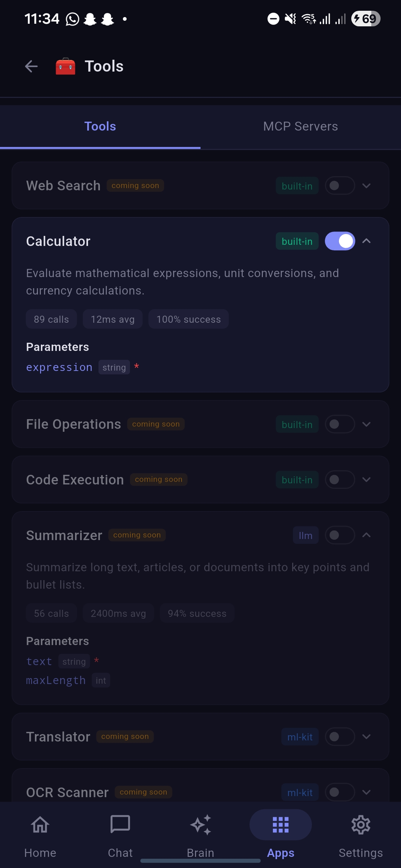401x868 pixels.
Task: Disable the Calculator toggle switch
Action: coord(340,241)
